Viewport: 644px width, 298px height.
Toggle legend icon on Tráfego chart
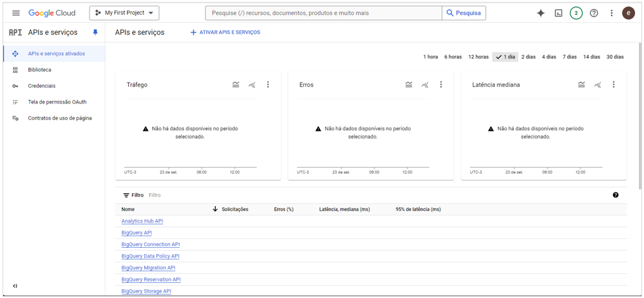(x=236, y=85)
